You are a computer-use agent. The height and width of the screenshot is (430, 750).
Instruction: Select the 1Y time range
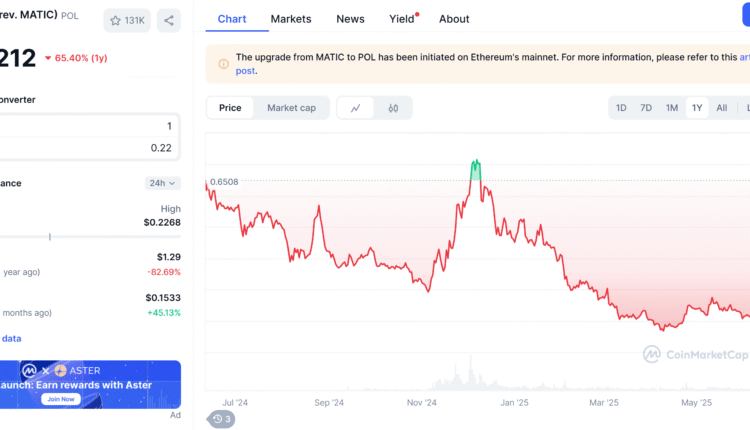[x=697, y=108]
